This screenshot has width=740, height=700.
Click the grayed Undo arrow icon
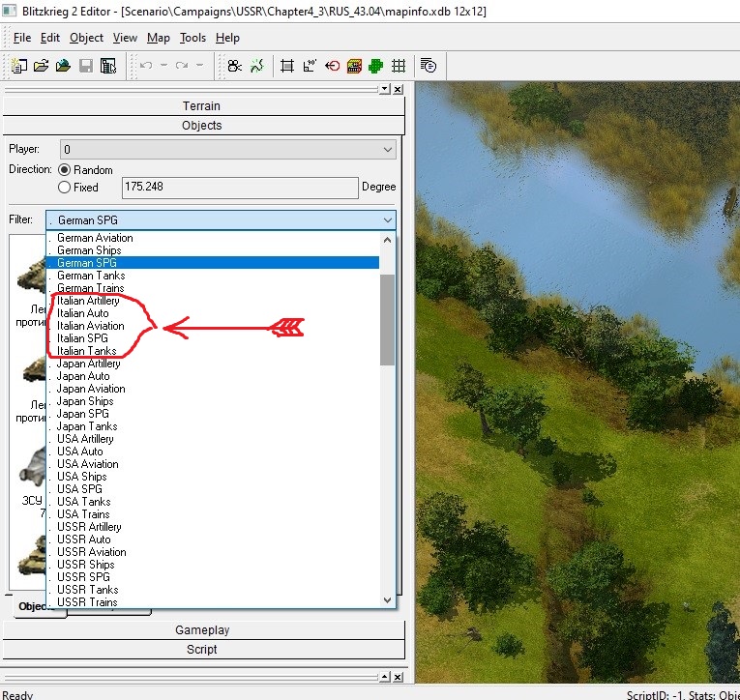146,65
